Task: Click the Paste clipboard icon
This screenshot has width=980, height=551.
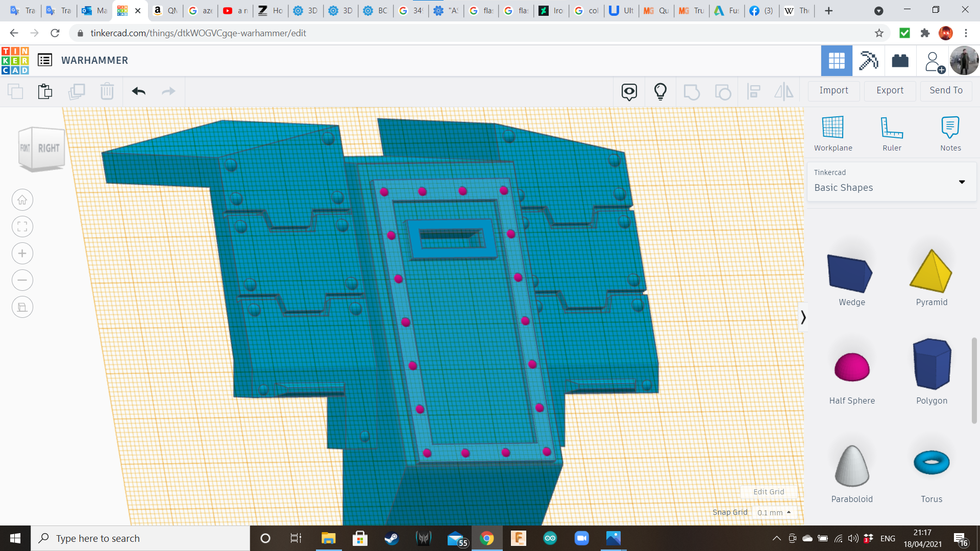Action: [x=45, y=91]
